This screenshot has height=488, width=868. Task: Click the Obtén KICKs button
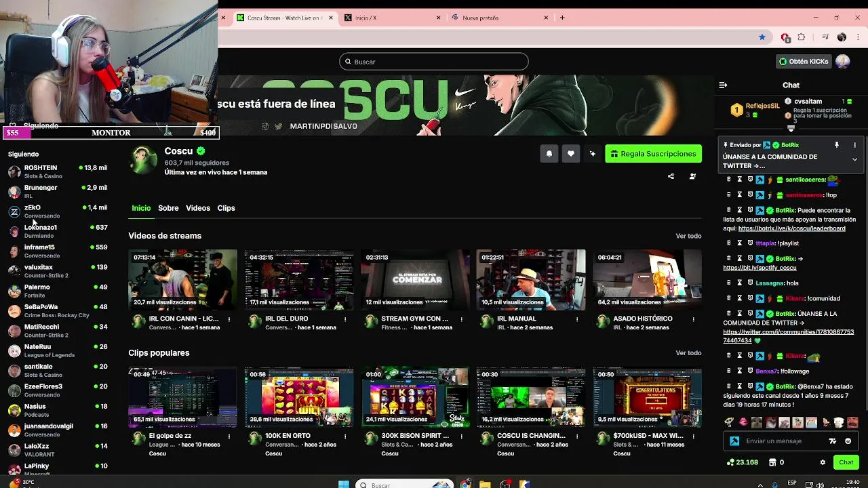pyautogui.click(x=804, y=62)
